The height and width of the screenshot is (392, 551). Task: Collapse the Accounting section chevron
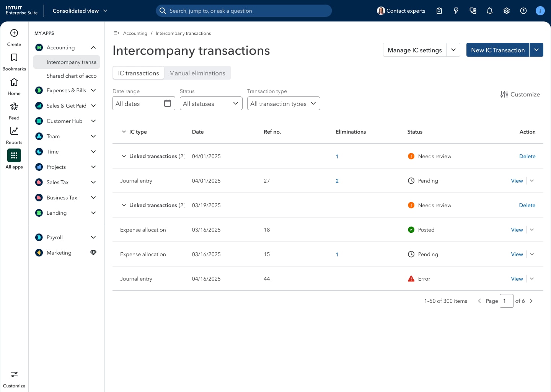[x=93, y=47]
